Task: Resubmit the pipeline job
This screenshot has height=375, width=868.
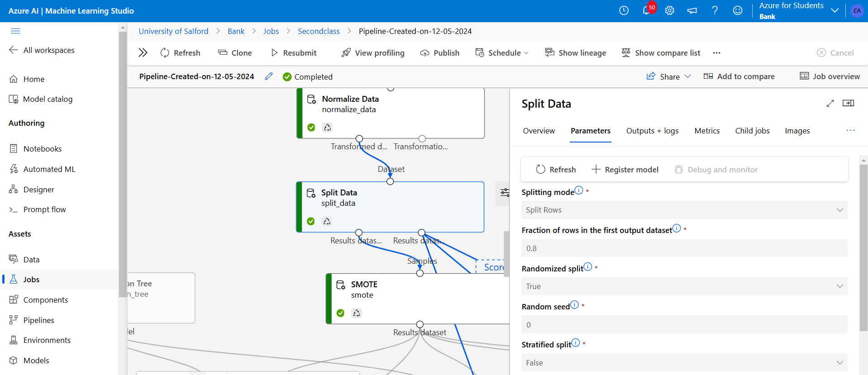Action: pos(294,53)
